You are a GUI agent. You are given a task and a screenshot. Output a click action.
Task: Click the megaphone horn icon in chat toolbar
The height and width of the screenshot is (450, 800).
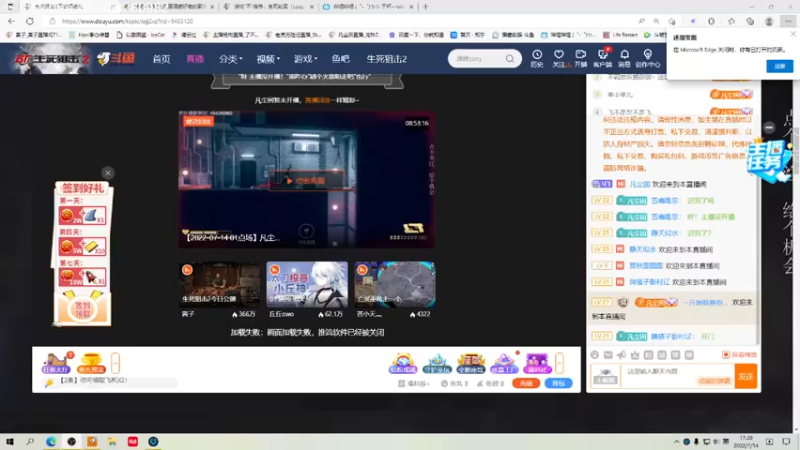(621, 355)
